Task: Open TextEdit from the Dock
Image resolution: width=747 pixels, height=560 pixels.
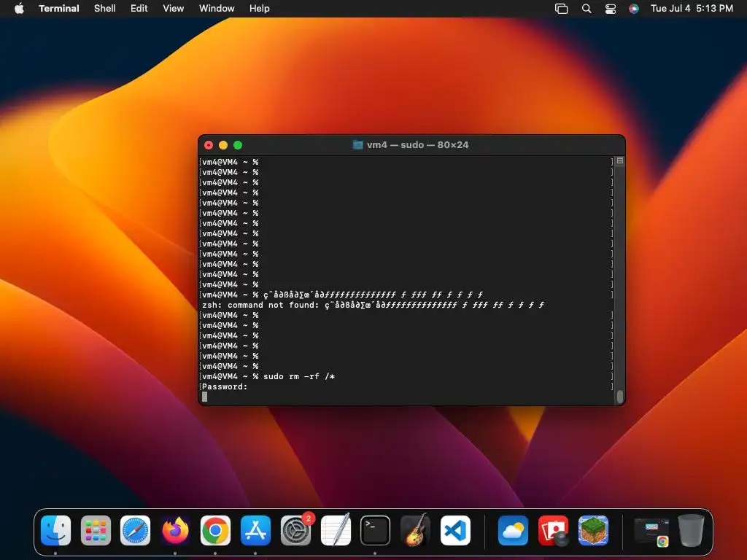Action: [x=336, y=530]
